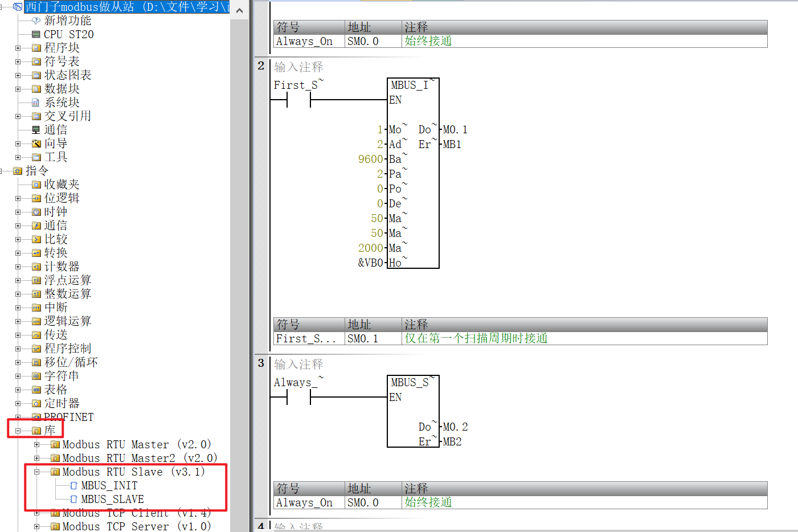Expand the 位逻辑 instruction folder
The height and width of the screenshot is (532, 798).
[x=18, y=198]
